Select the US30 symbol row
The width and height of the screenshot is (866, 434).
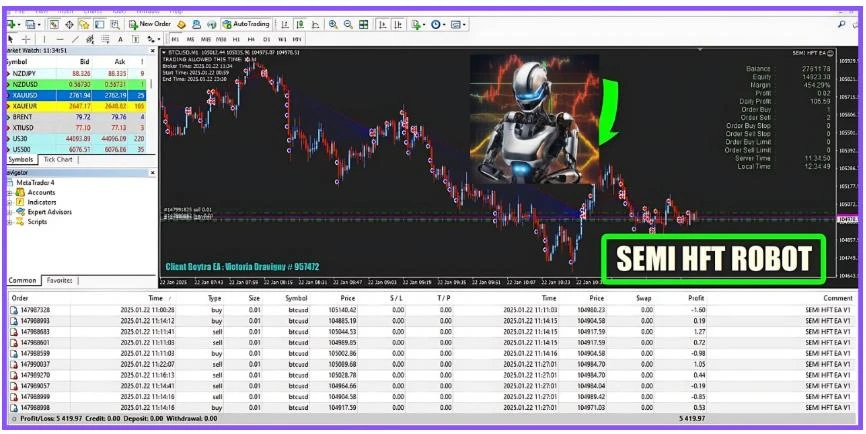[x=77, y=139]
